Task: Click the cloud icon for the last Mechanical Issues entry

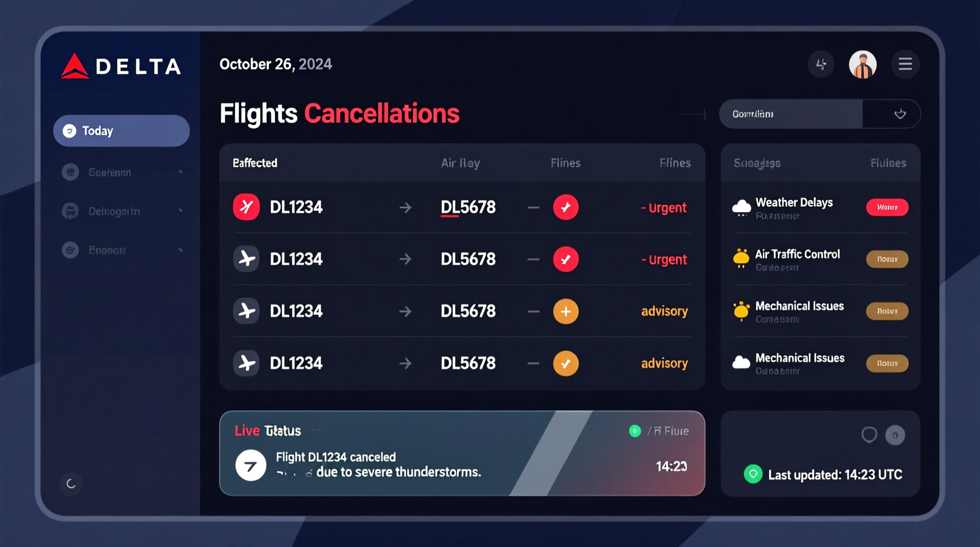Action: pyautogui.click(x=741, y=363)
